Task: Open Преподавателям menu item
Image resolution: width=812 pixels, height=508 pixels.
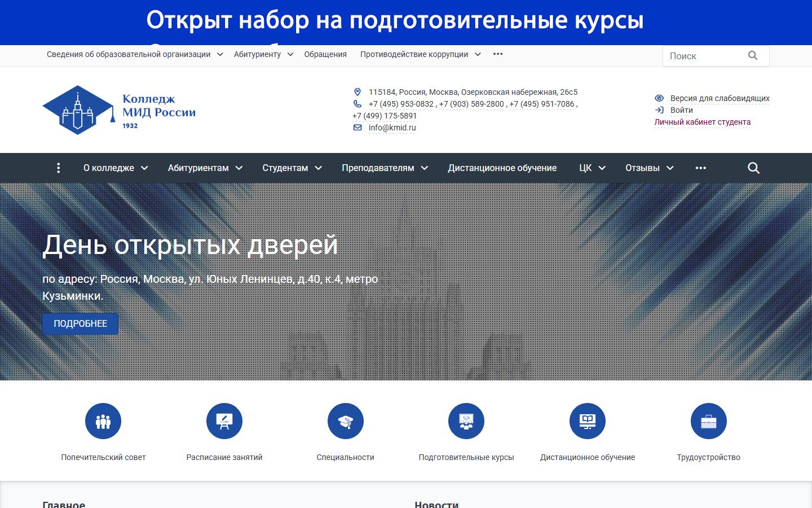Action: pyautogui.click(x=378, y=168)
